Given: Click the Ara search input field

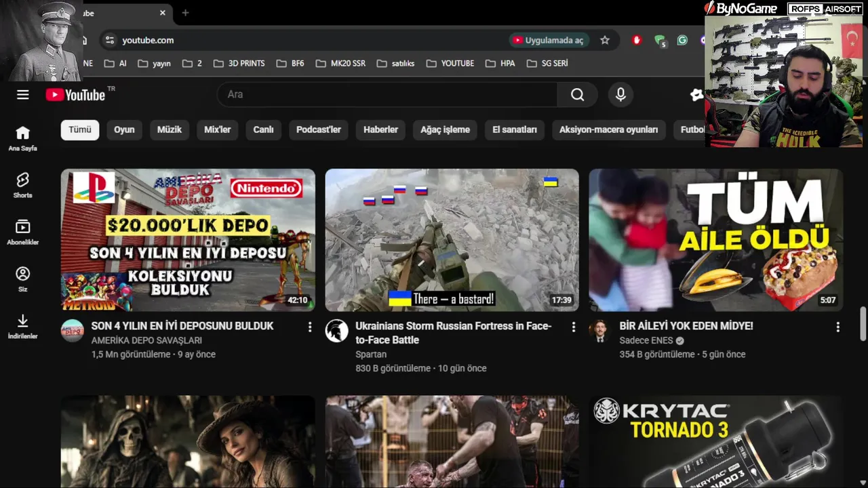Looking at the screenshot, I should coord(387,95).
